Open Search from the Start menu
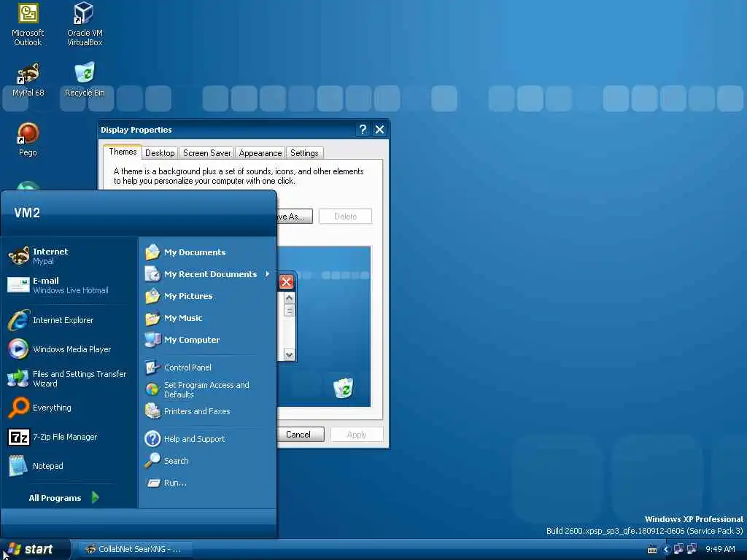The width and height of the screenshot is (747, 560). click(x=207, y=461)
